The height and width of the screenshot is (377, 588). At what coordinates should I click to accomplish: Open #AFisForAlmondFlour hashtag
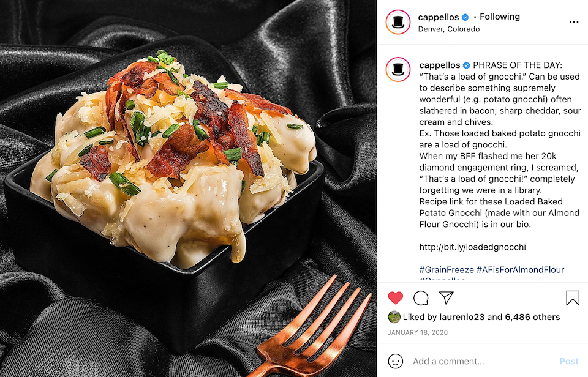[520, 269]
